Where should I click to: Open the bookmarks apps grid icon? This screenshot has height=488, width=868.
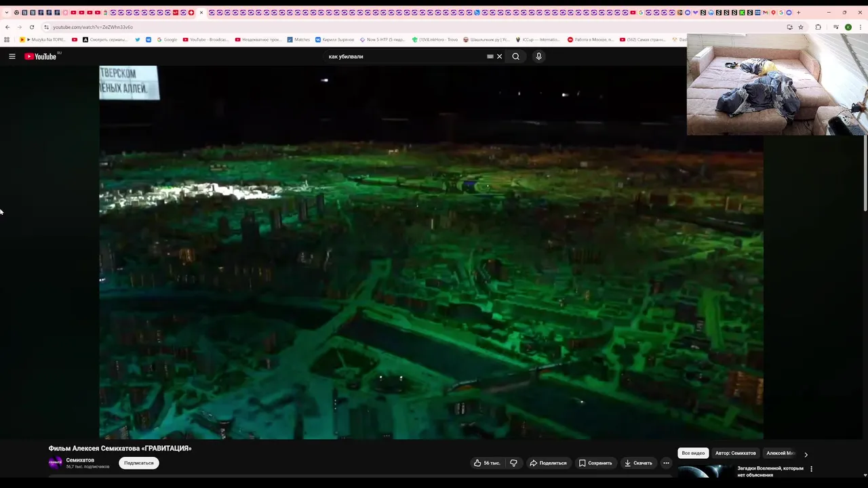(7, 39)
